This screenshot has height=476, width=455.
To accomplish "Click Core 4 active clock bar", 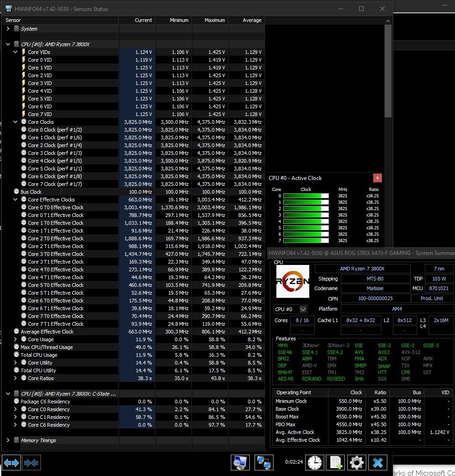I will point(306,221).
